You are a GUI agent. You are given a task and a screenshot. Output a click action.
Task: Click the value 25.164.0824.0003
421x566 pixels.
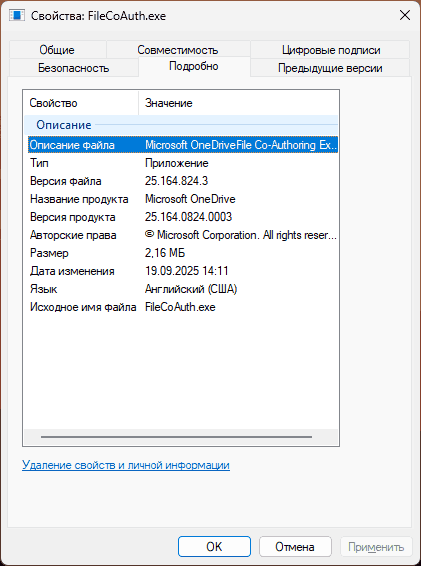click(x=188, y=217)
